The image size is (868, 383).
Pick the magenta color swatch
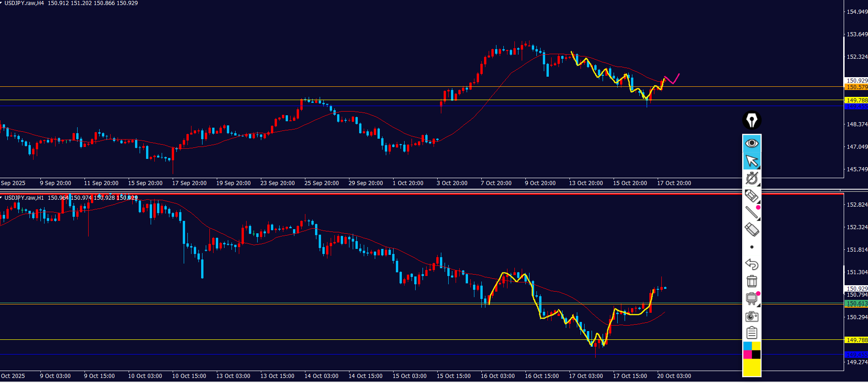pyautogui.click(x=747, y=355)
